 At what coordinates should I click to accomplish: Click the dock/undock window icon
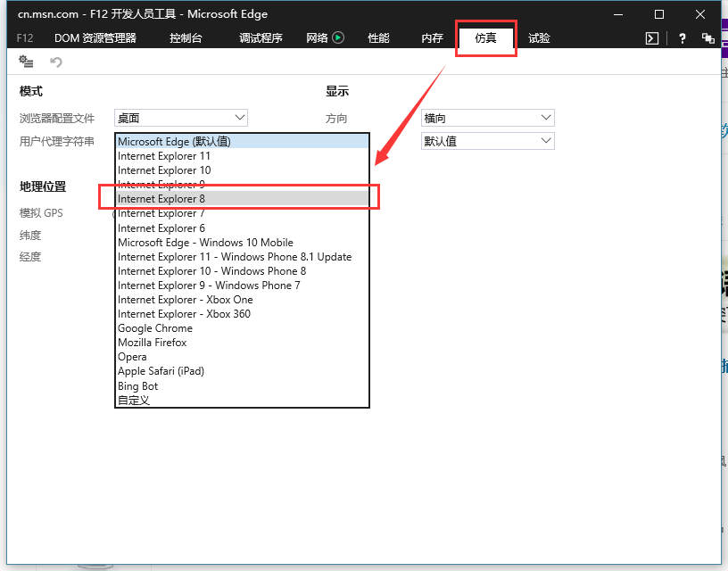708,38
